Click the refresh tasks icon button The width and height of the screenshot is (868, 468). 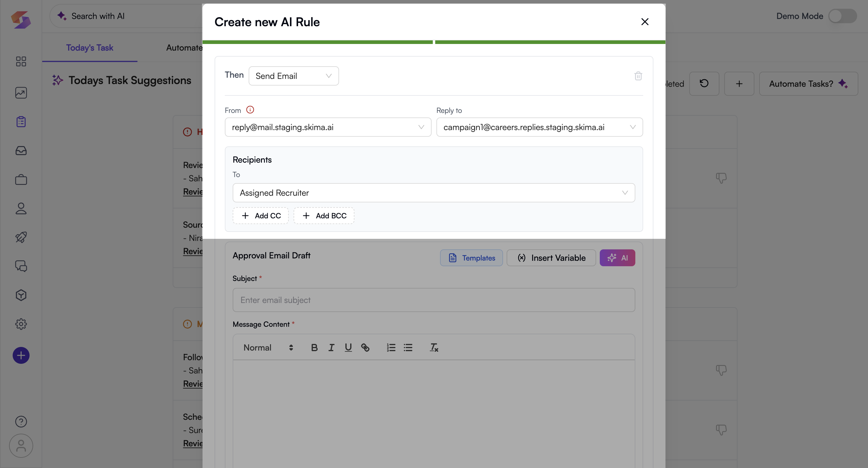tap(704, 83)
